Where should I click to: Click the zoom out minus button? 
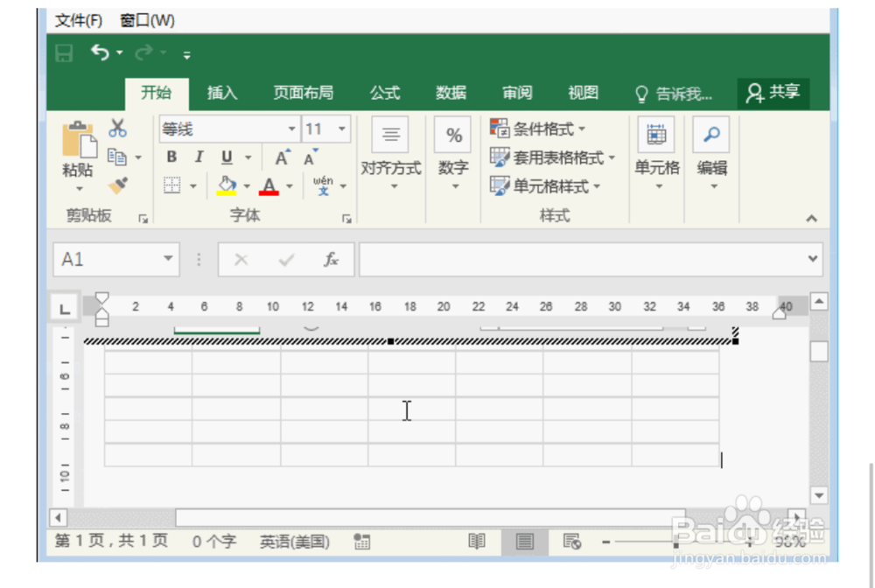[x=606, y=542]
